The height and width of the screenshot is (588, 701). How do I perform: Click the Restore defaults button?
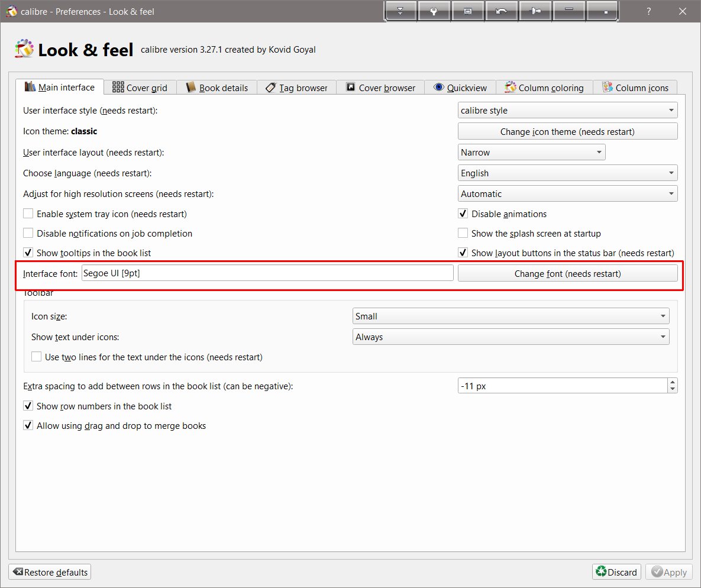[x=50, y=573]
